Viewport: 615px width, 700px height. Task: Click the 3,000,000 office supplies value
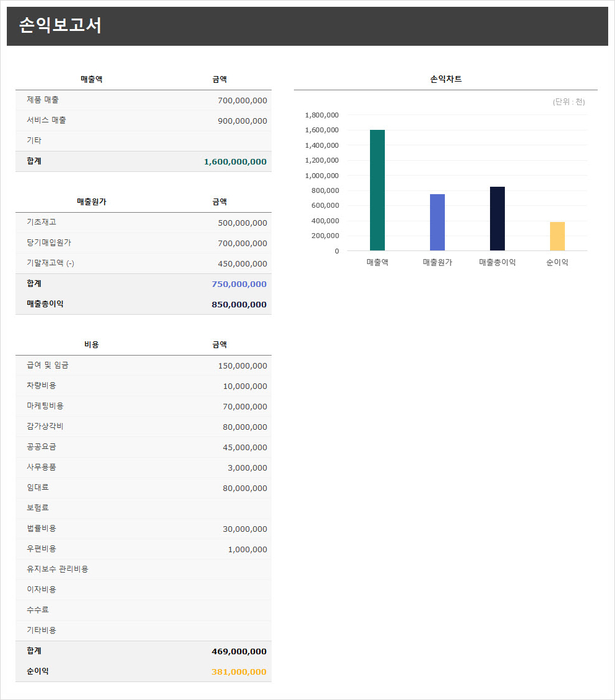[x=247, y=468]
